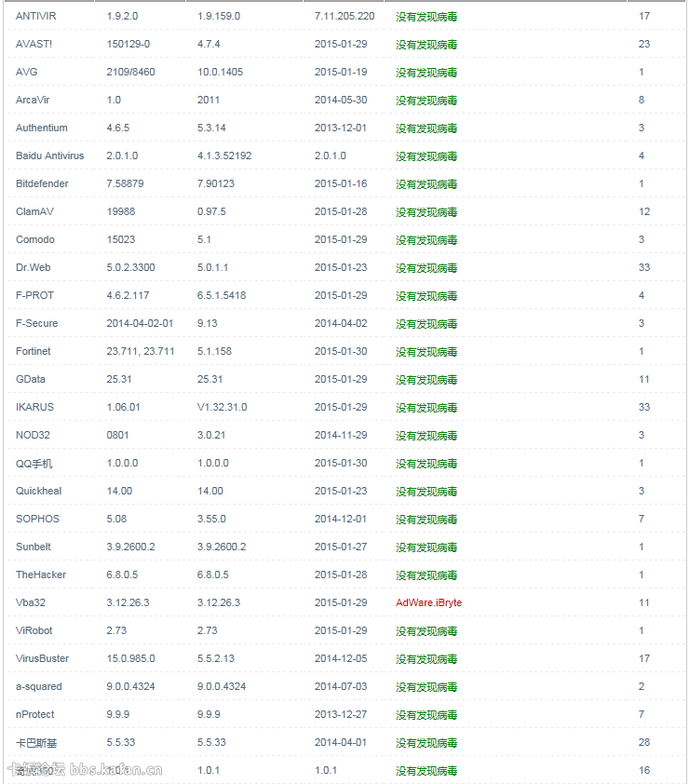Select 卡巴斯基 scan time 28
Image resolution: width=690 pixels, height=784 pixels.
[644, 743]
